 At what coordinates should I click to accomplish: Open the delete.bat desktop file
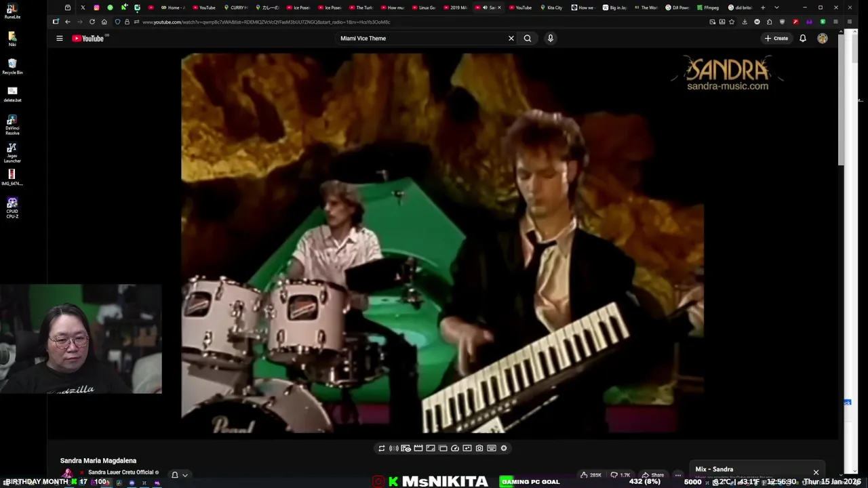12,94
